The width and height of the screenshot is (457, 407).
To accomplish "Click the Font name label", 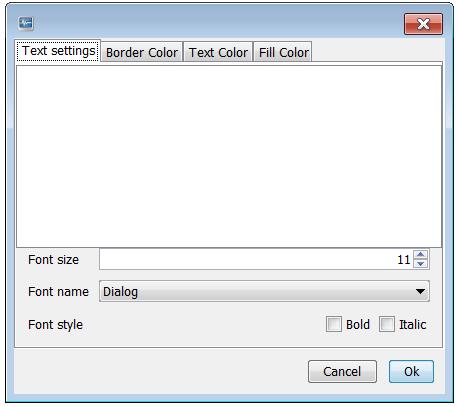I will pos(58,292).
